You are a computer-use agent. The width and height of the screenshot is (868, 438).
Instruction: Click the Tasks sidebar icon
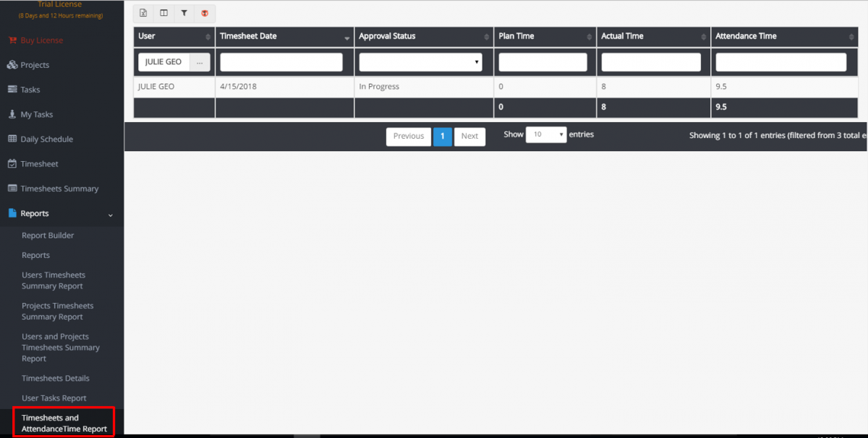point(11,89)
